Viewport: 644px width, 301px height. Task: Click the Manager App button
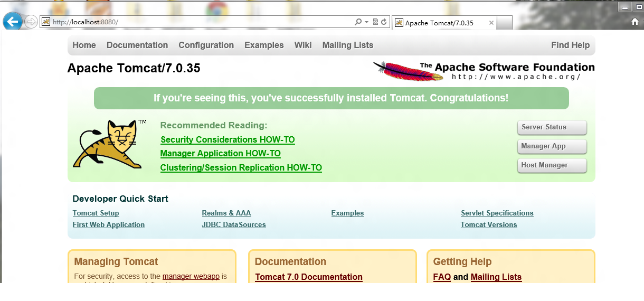pos(552,146)
